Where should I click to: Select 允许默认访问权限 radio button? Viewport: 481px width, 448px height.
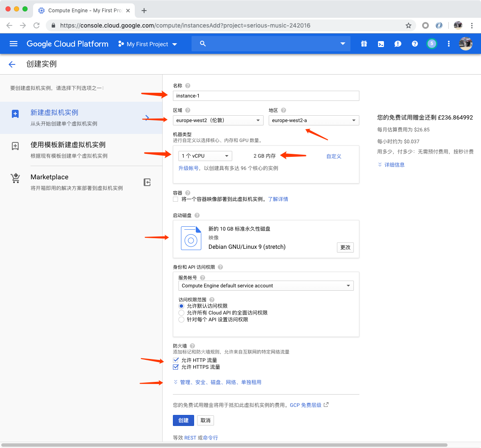point(181,306)
